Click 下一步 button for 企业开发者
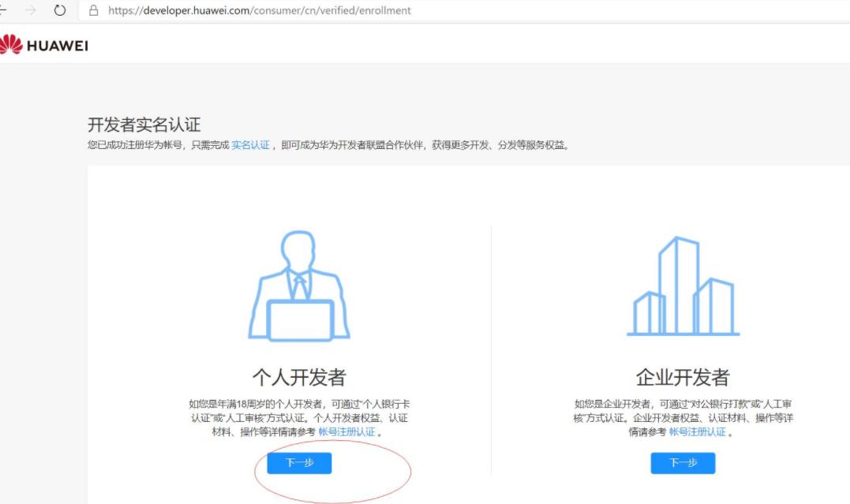Image resolution: width=850 pixels, height=504 pixels. (683, 464)
